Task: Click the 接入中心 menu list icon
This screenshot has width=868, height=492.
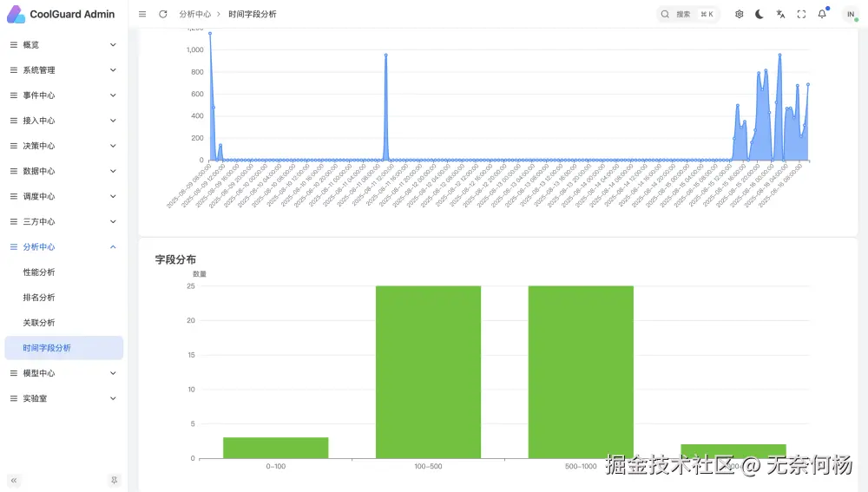Action: point(14,121)
